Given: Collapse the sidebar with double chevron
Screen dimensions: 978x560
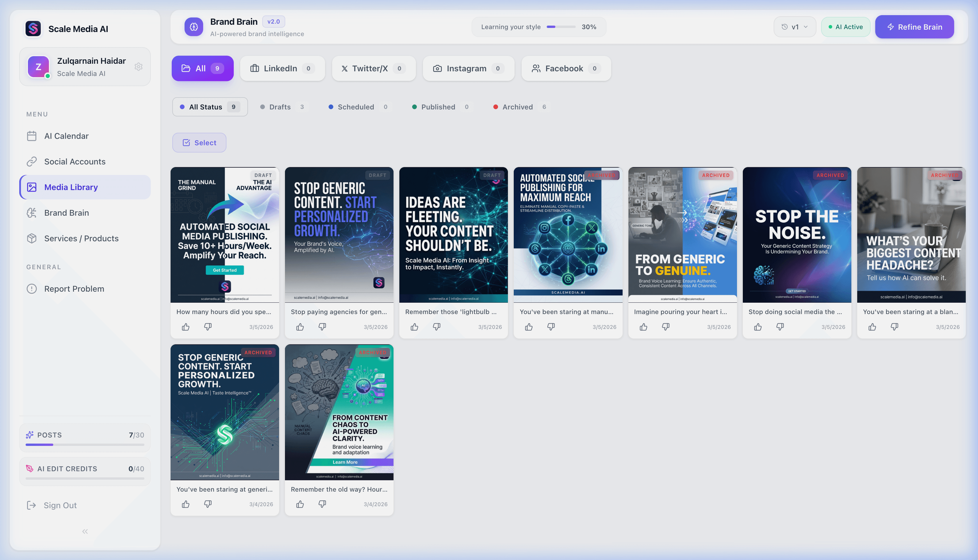Looking at the screenshot, I should click(x=85, y=531).
